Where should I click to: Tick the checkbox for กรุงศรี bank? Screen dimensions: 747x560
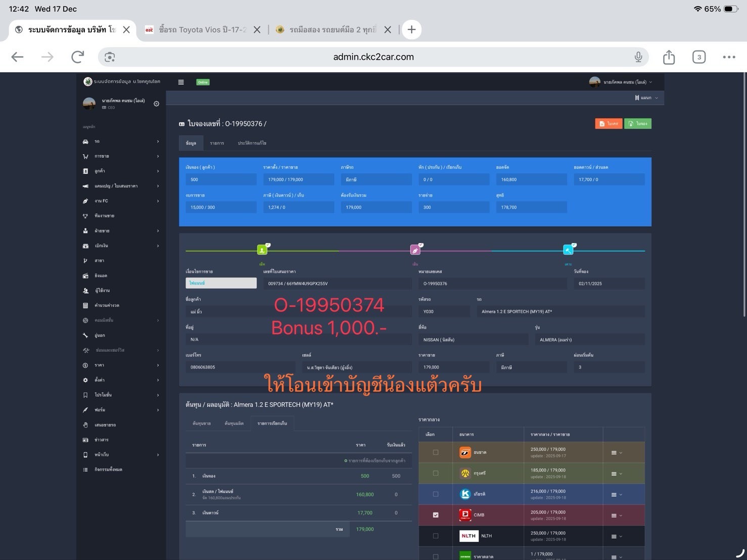click(x=436, y=473)
